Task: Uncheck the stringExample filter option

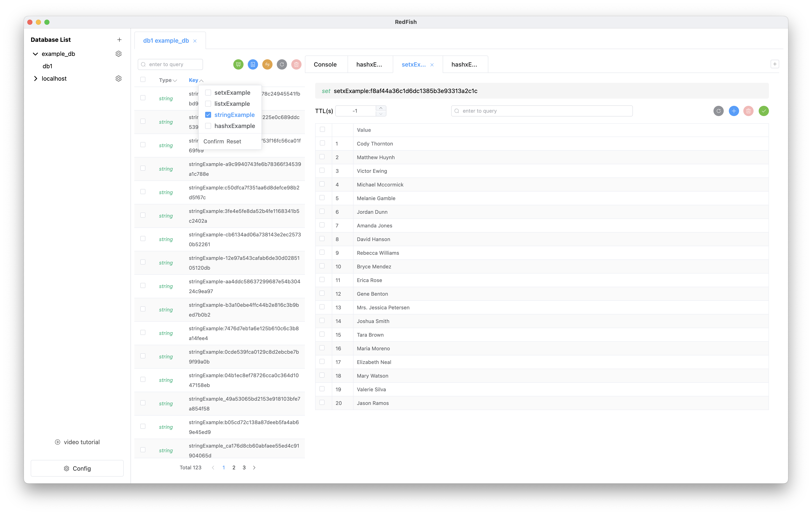Action: 208,115
